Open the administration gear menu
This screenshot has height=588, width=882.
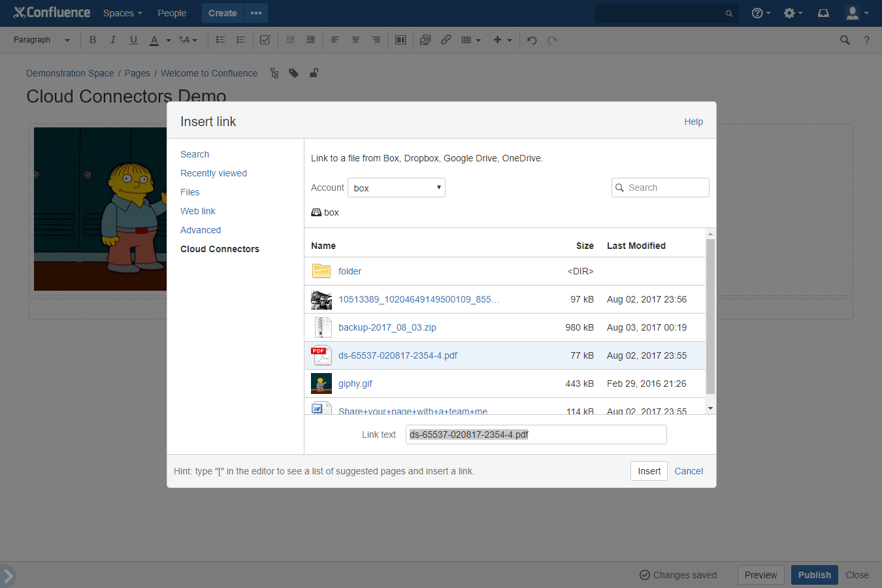[793, 13]
